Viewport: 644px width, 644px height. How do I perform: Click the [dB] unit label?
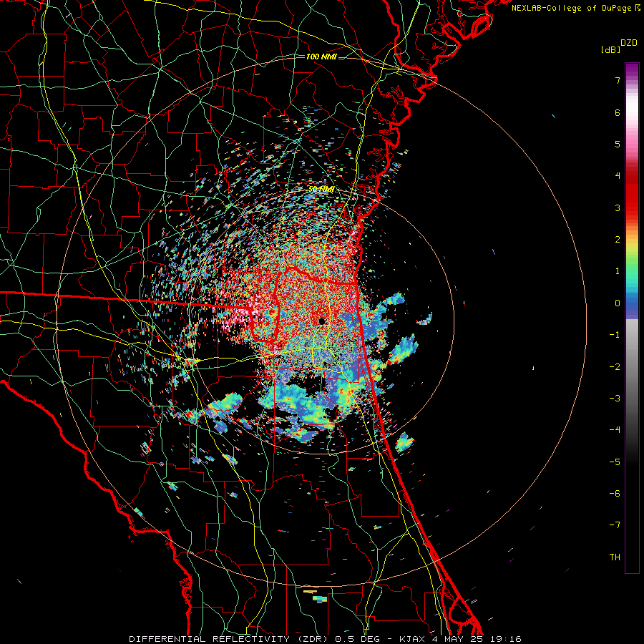[x=611, y=49]
